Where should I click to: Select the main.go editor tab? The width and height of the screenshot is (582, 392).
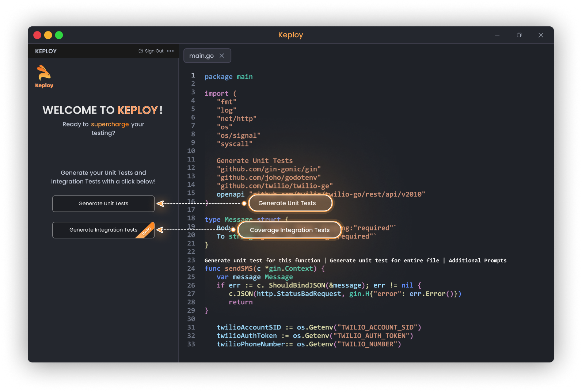pos(207,56)
